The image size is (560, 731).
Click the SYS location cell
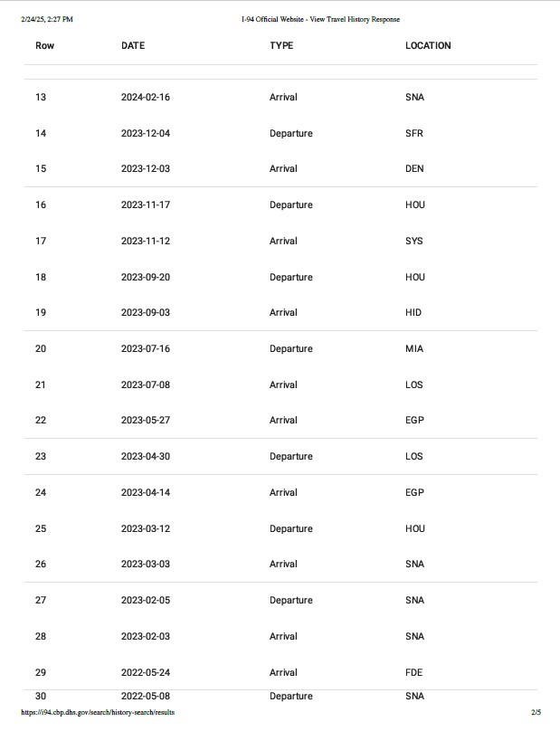coord(414,241)
